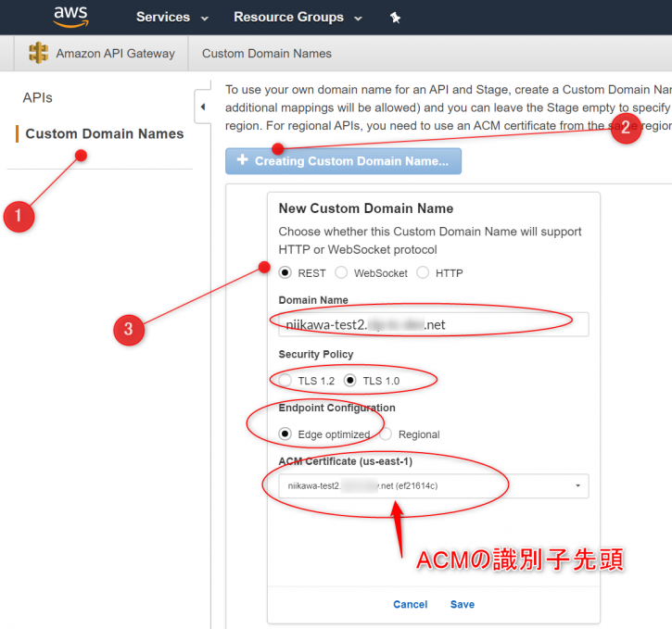Select the WebSocket protocol radio button
672x629 pixels.
click(x=341, y=272)
